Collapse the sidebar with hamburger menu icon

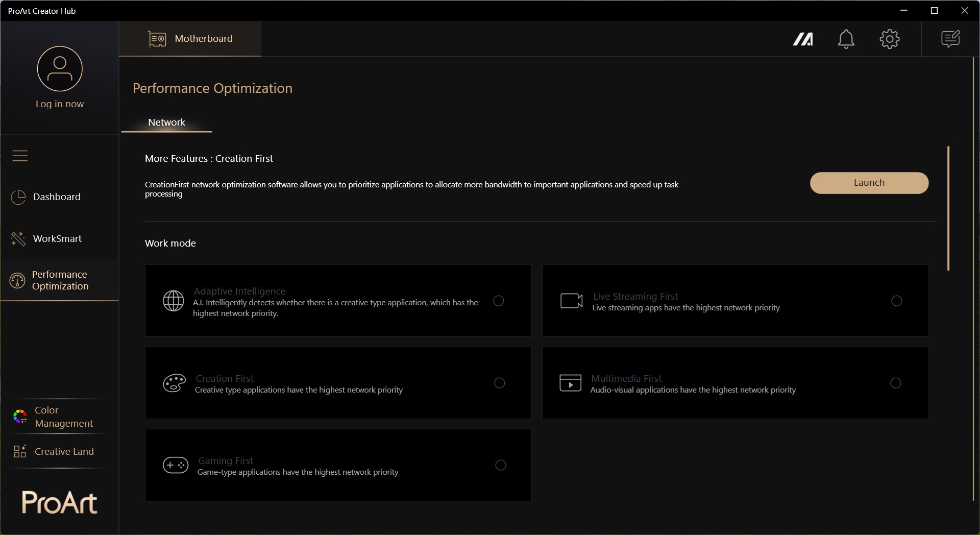click(x=20, y=156)
